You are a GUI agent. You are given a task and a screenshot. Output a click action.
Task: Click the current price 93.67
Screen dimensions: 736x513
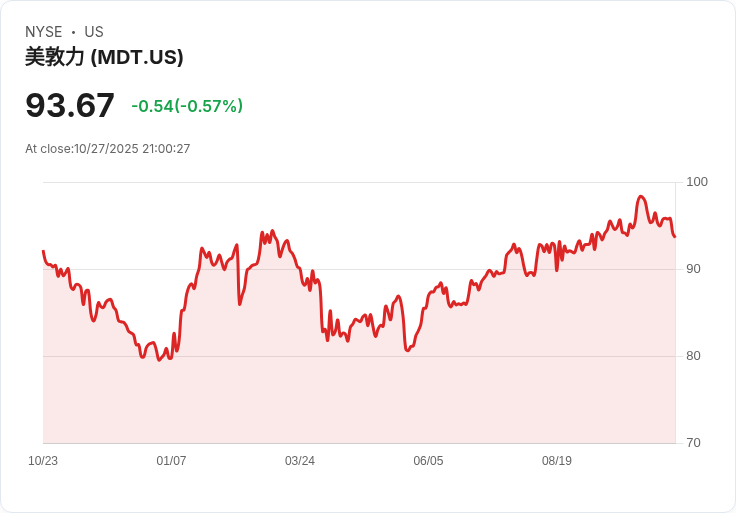coord(70,105)
